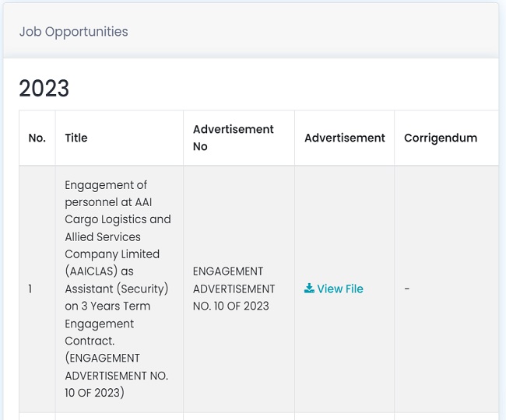Click the dash in the Corrigendum cell
Image resolution: width=506 pixels, height=420 pixels.
pos(407,289)
